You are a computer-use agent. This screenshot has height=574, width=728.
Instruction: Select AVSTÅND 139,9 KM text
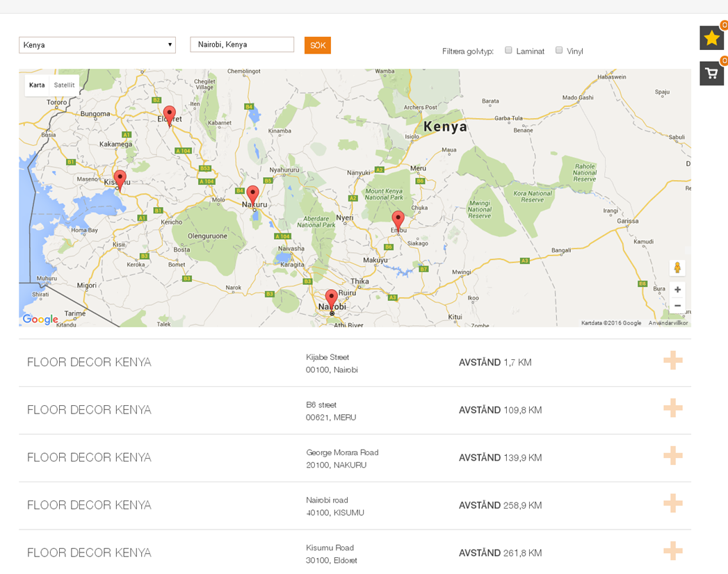point(500,458)
